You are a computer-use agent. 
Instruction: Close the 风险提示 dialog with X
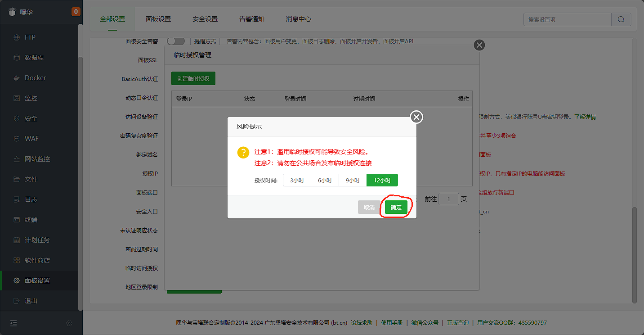tap(416, 118)
